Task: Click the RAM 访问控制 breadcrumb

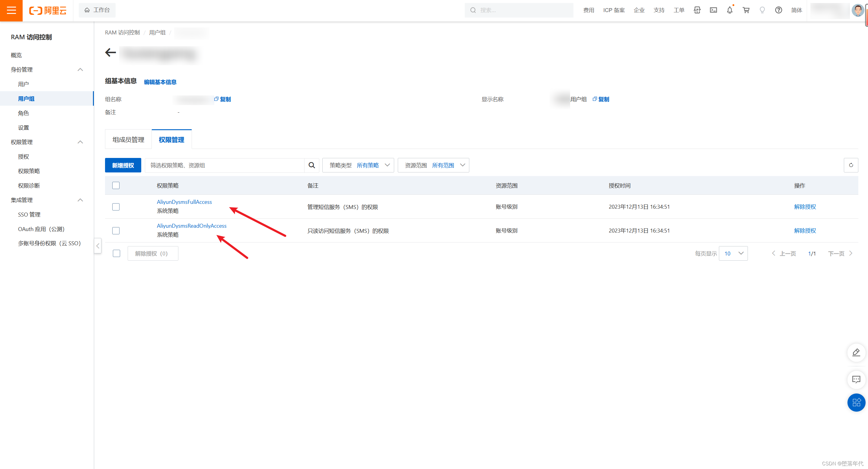Action: point(122,32)
